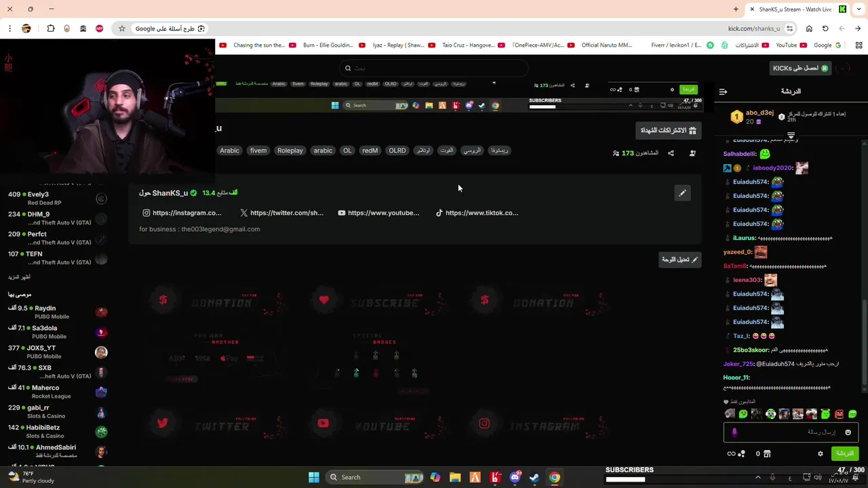The width and height of the screenshot is (868, 488).
Task: Show hidden system tray icons chevron
Action: pos(757,477)
